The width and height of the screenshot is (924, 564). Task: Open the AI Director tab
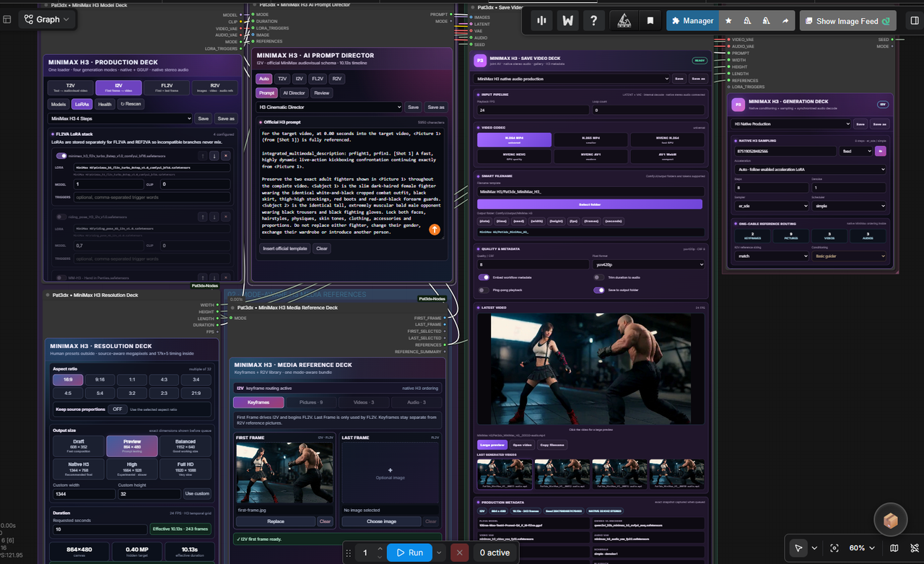[294, 93]
